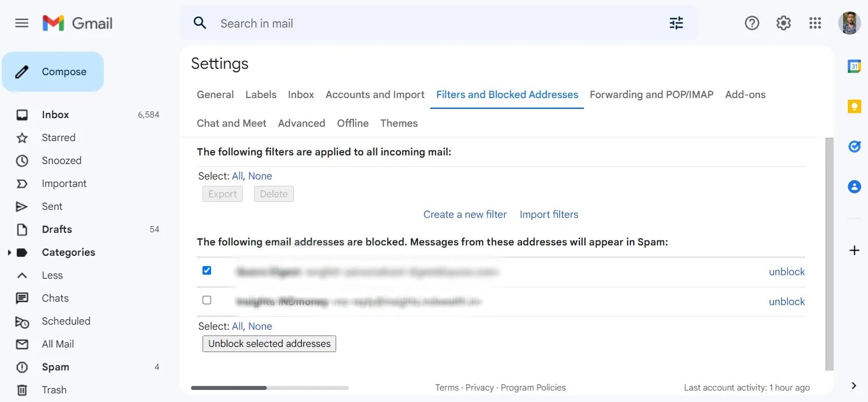Open Contacts in the side panel
Image resolution: width=868 pixels, height=402 pixels.
click(x=854, y=186)
